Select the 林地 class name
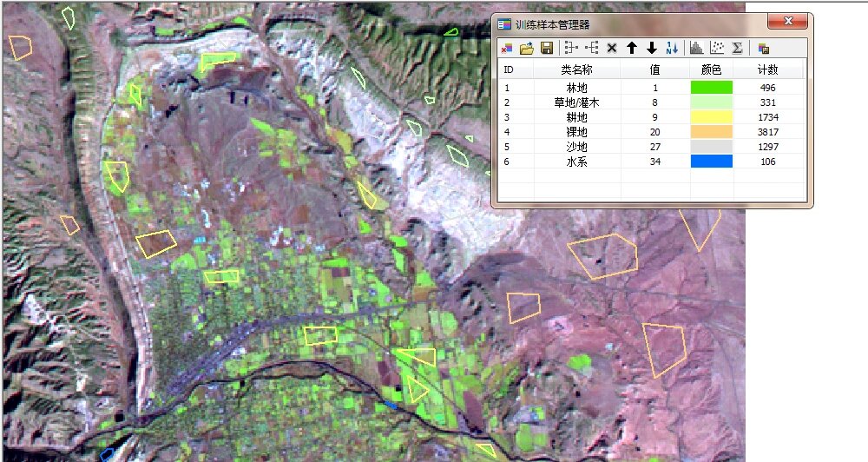The height and width of the screenshot is (462, 868). (x=576, y=88)
